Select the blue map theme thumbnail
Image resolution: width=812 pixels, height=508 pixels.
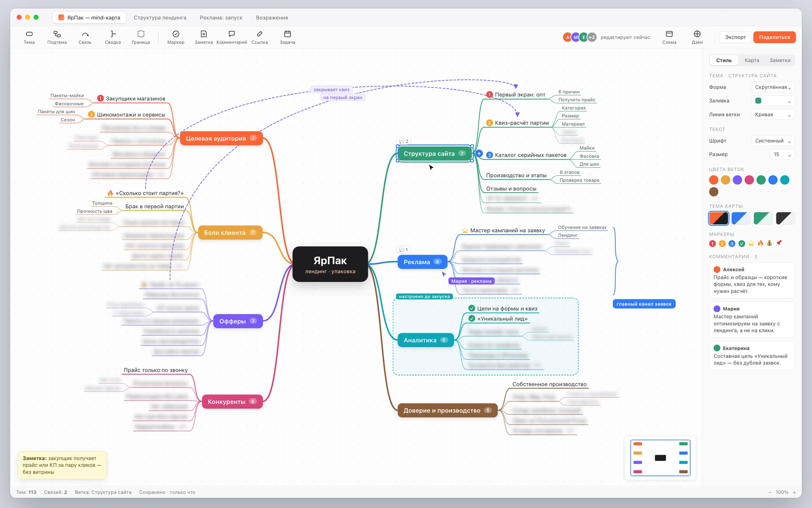coord(741,218)
